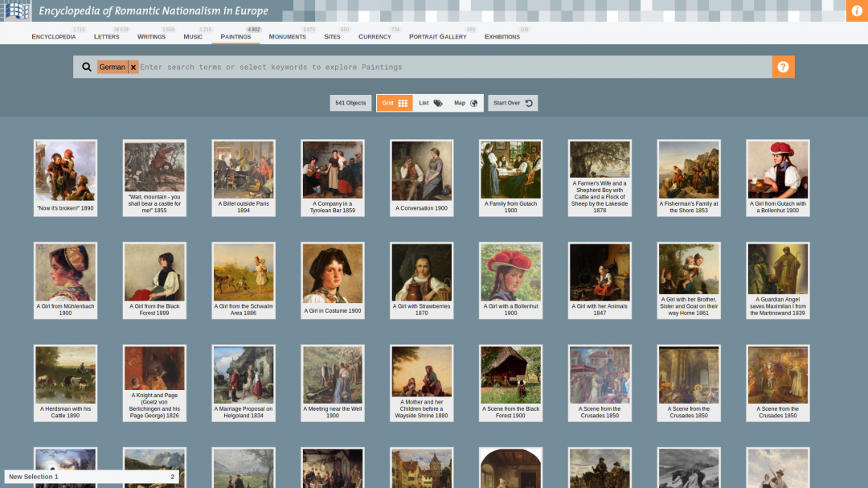Open A Billet outside Paris 1894
This screenshot has height=488, width=868.
244,178
